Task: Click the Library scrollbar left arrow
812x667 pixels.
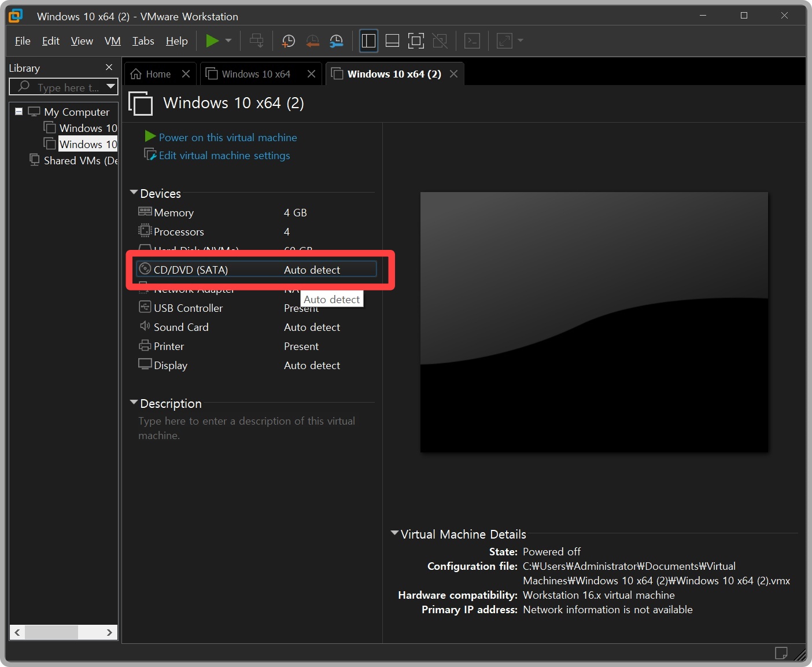Action: tap(17, 632)
